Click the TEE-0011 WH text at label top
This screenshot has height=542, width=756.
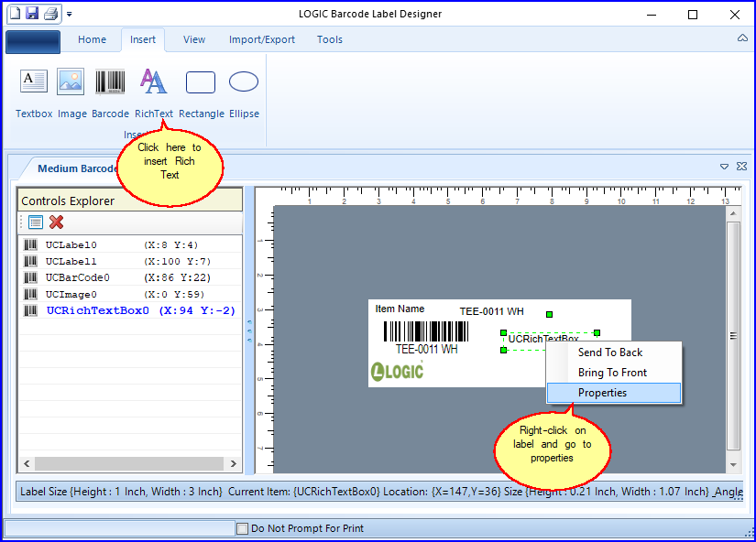coord(491,311)
